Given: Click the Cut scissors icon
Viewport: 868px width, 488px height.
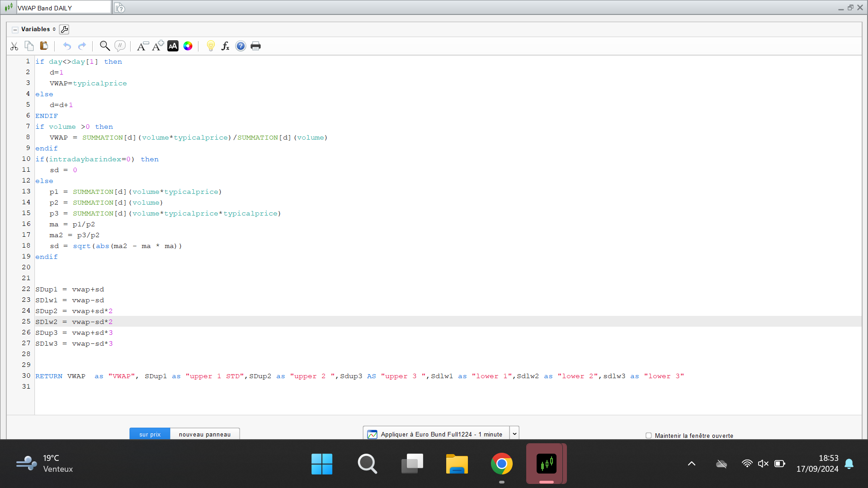Looking at the screenshot, I should click(x=14, y=46).
